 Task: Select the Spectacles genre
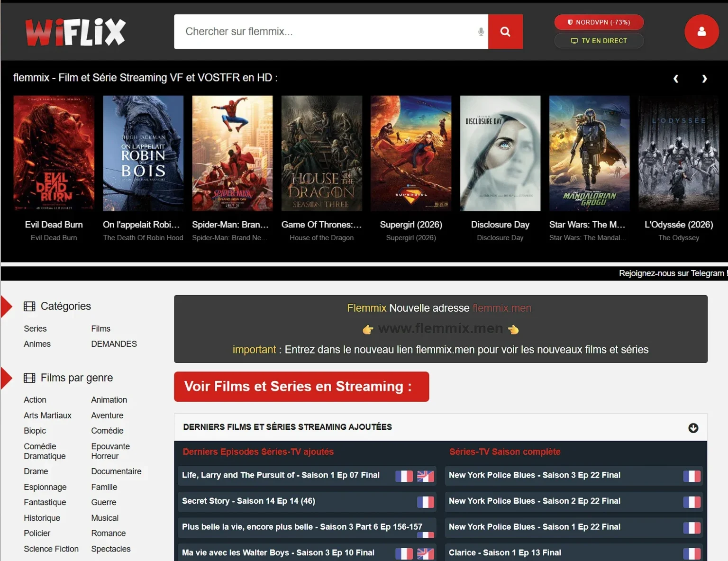110,549
